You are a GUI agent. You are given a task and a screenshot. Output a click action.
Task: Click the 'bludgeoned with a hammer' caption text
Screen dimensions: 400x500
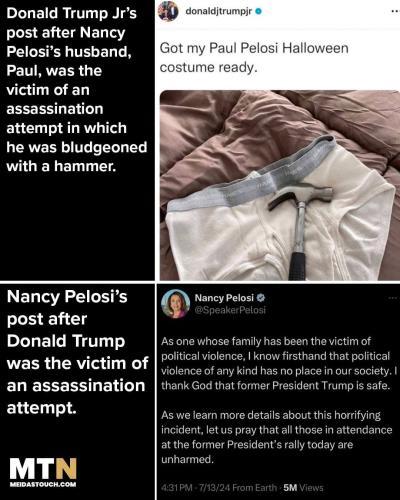77,156
